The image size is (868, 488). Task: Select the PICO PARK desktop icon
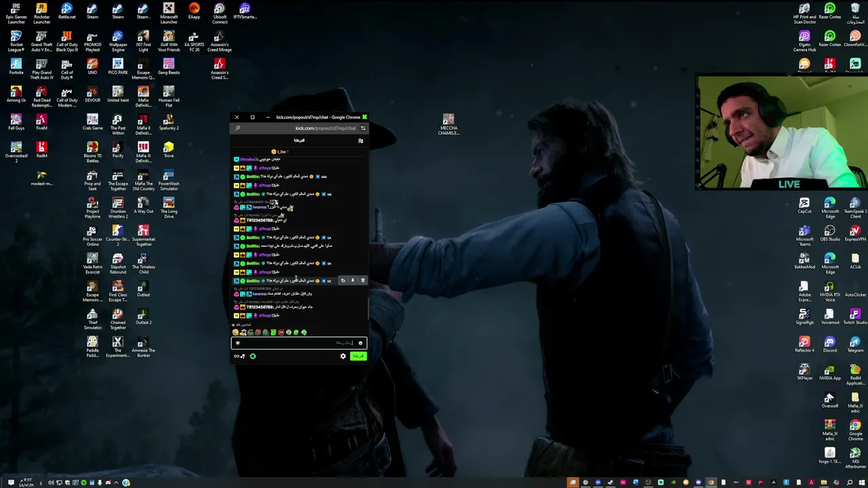pyautogui.click(x=118, y=66)
